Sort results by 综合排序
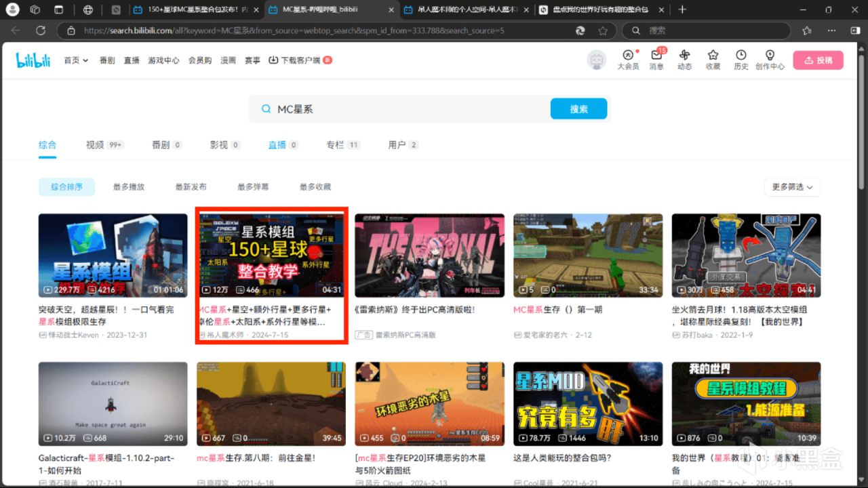 66,187
